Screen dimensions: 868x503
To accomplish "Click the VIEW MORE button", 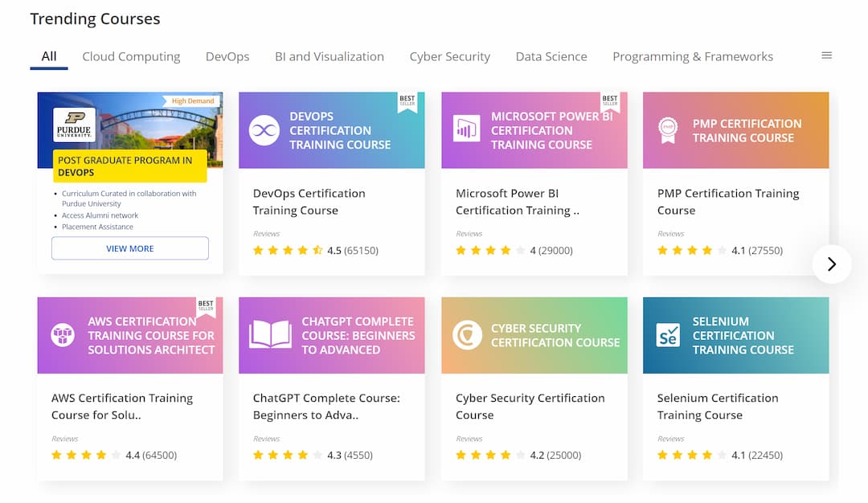I will coord(130,248).
